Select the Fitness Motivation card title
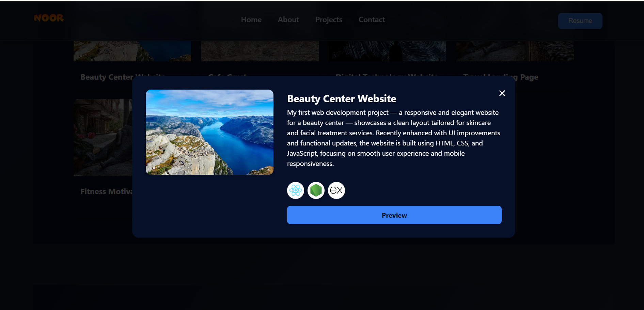644x310 pixels. pos(106,191)
